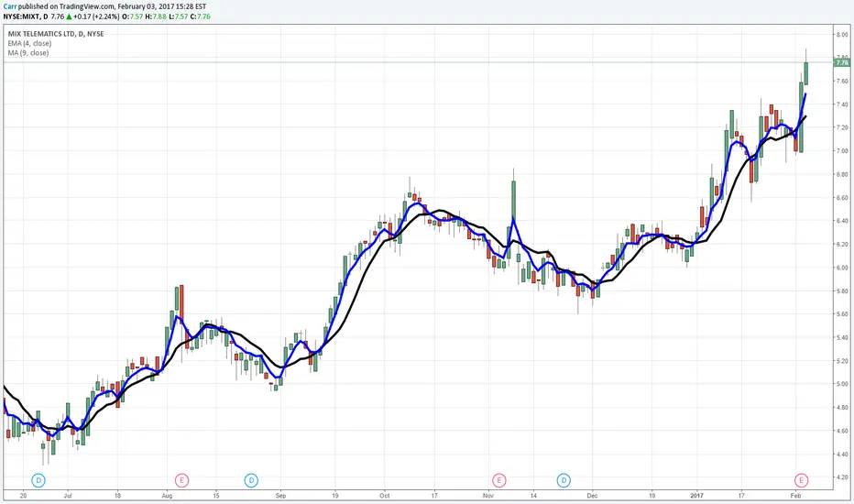Click the 15 date axis label
The height and width of the screenshot is (504, 854).
(216, 496)
